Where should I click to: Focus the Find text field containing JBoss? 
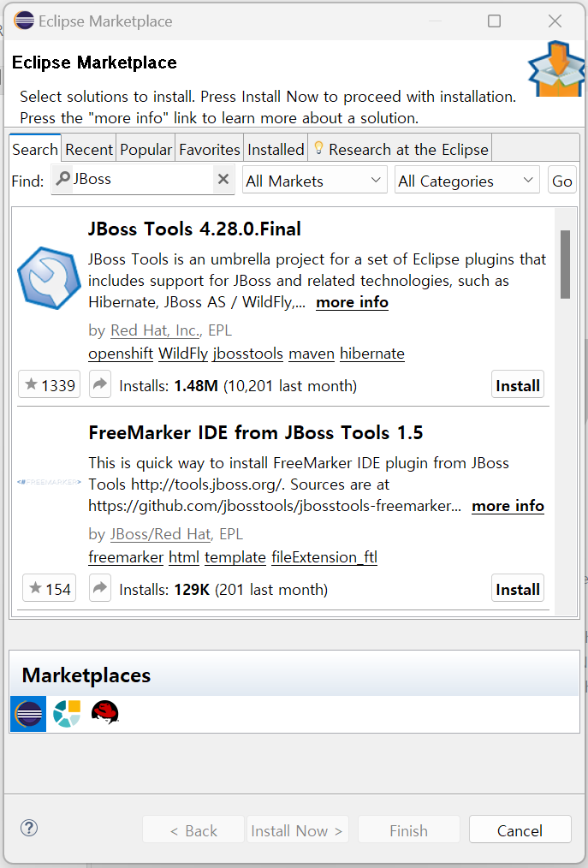click(143, 180)
